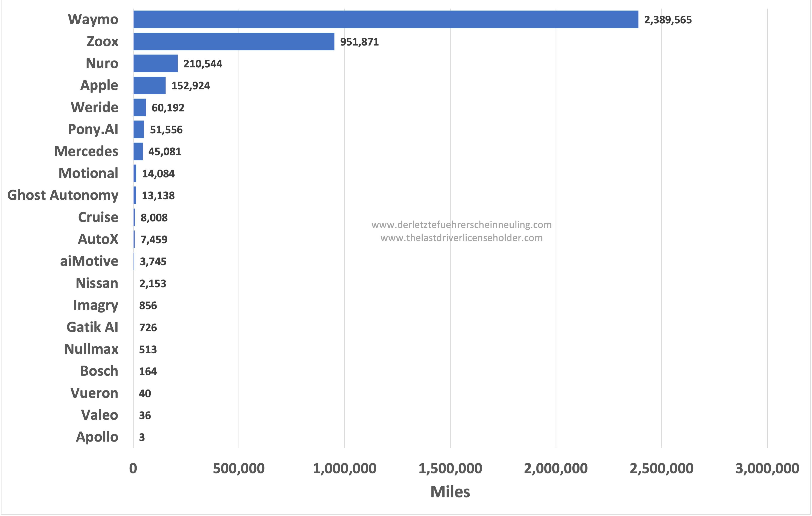This screenshot has width=812, height=516.
Task: Open the thelastdriverlicenseholder.com link
Action: pyautogui.click(x=461, y=238)
